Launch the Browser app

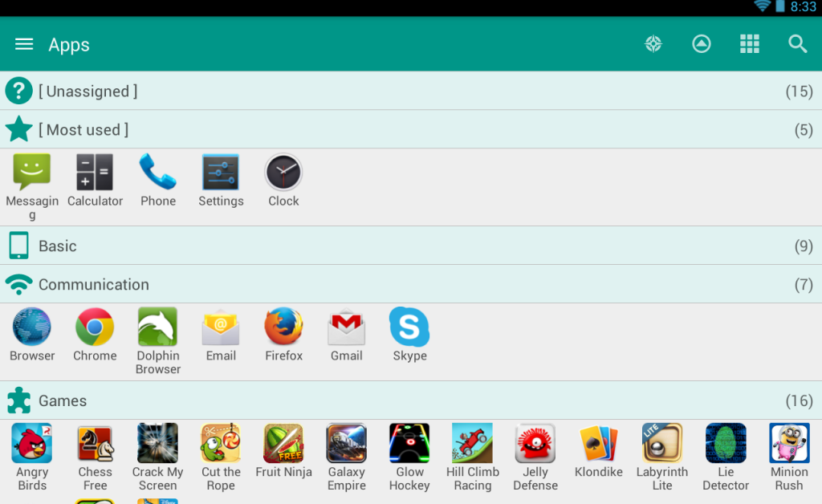32,335
